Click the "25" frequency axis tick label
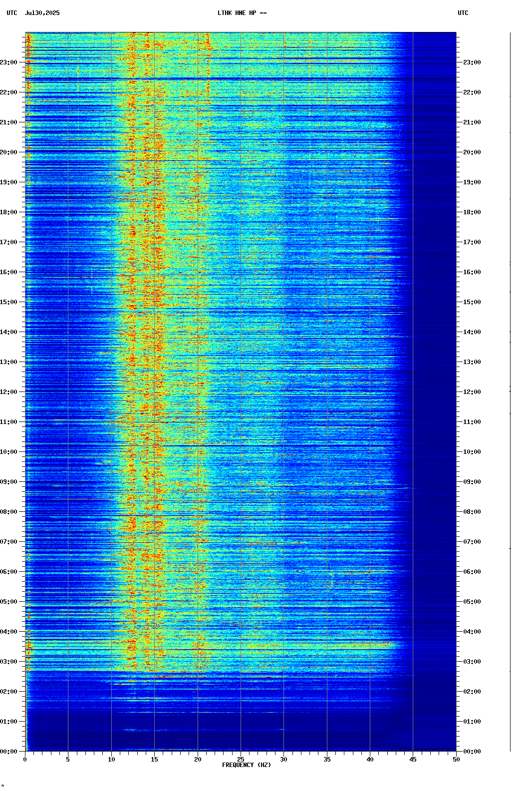Viewport: 532px width, 791px height. pyautogui.click(x=241, y=760)
